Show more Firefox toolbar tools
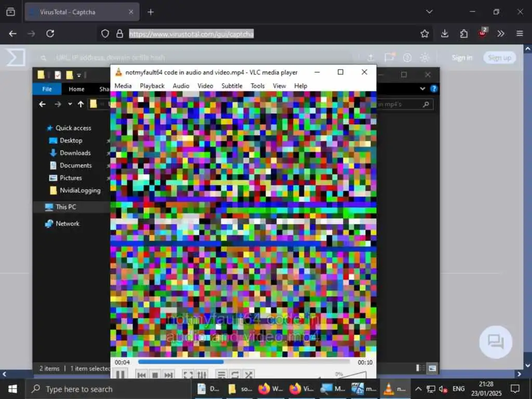 [501, 34]
